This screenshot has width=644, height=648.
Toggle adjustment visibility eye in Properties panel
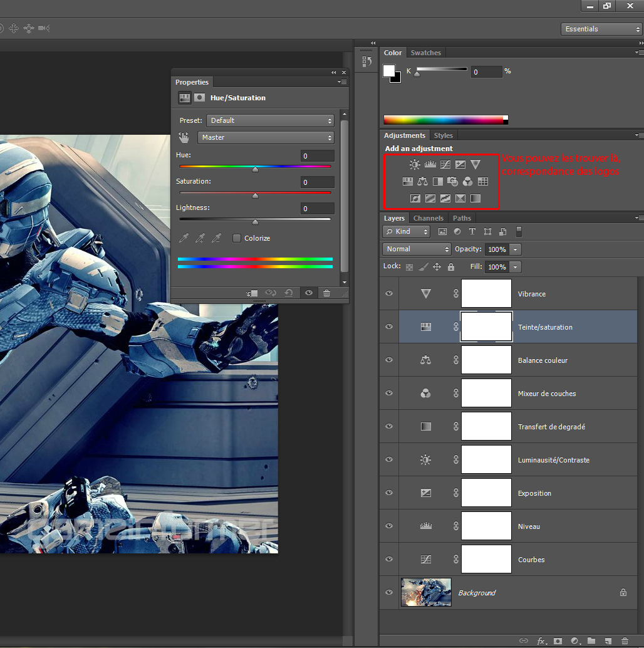tap(309, 293)
